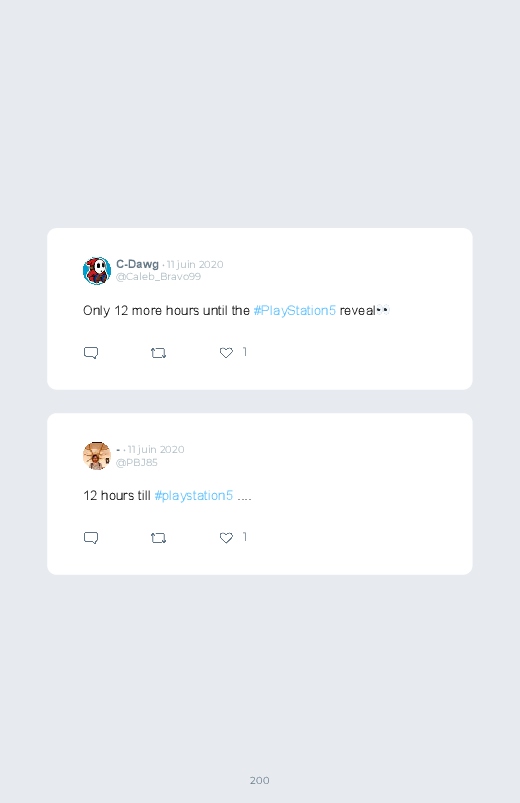Image resolution: width=520 pixels, height=803 pixels.
Task: Click the page number 200 at bottom
Action: click(x=260, y=780)
